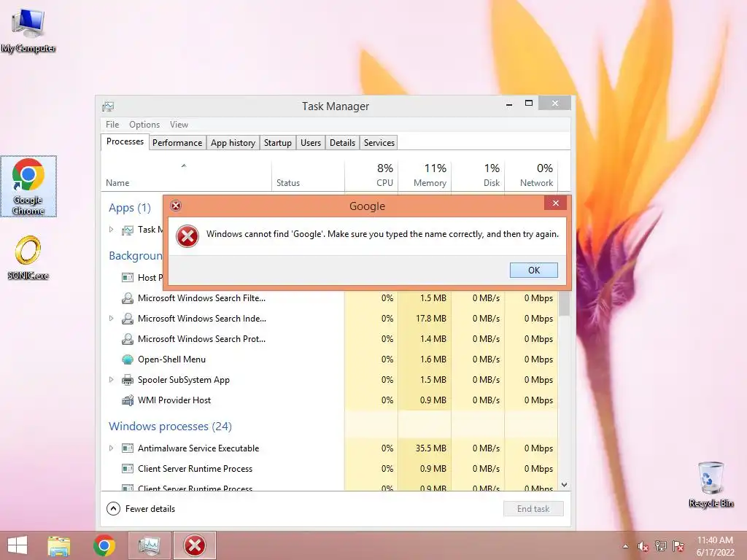This screenshot has height=560, width=747.
Task: Click the Open-Shell Menu process icon
Action: click(x=127, y=359)
